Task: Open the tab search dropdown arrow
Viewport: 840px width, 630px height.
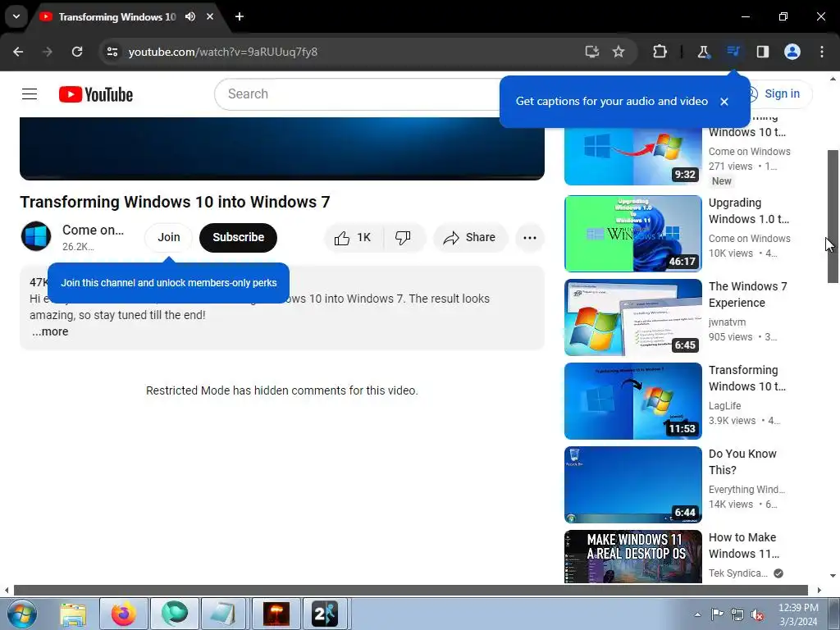Action: coord(16,16)
